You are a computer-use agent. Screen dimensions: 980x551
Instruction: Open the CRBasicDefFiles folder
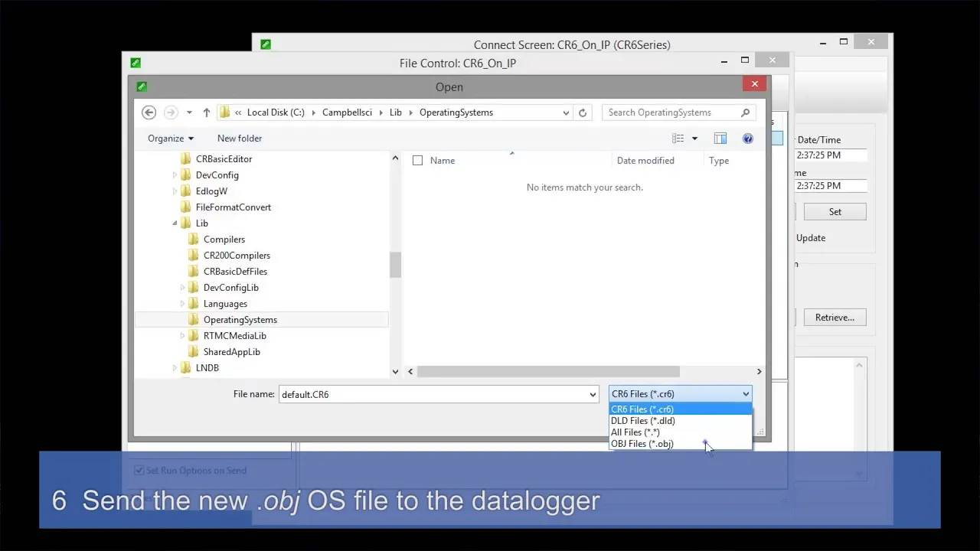(x=235, y=272)
